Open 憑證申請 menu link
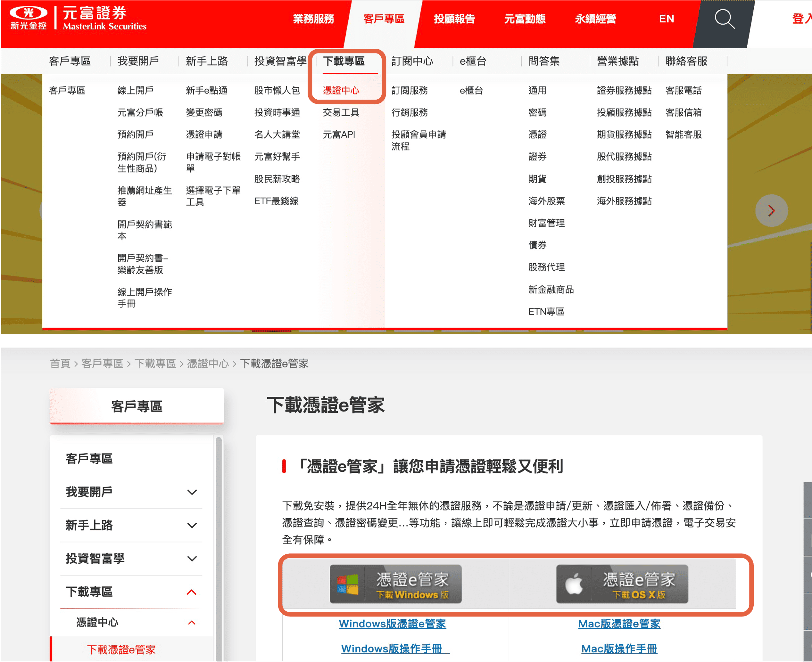 [x=204, y=135]
